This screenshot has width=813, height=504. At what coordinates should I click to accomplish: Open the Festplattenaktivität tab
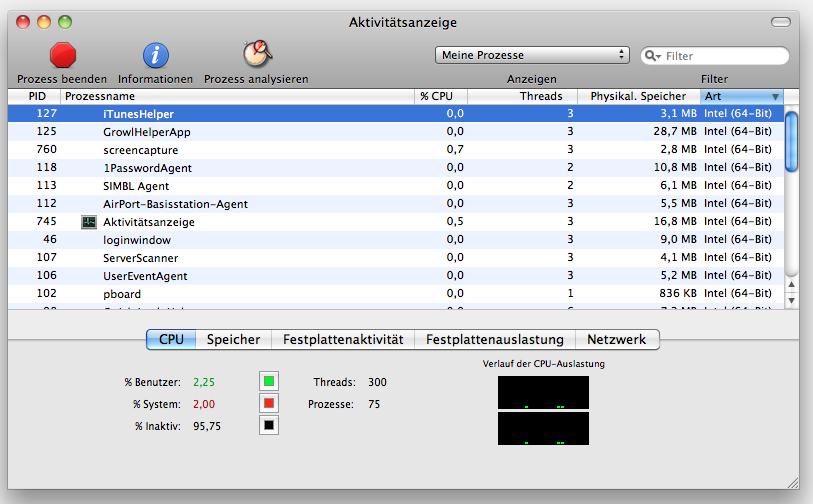[343, 339]
